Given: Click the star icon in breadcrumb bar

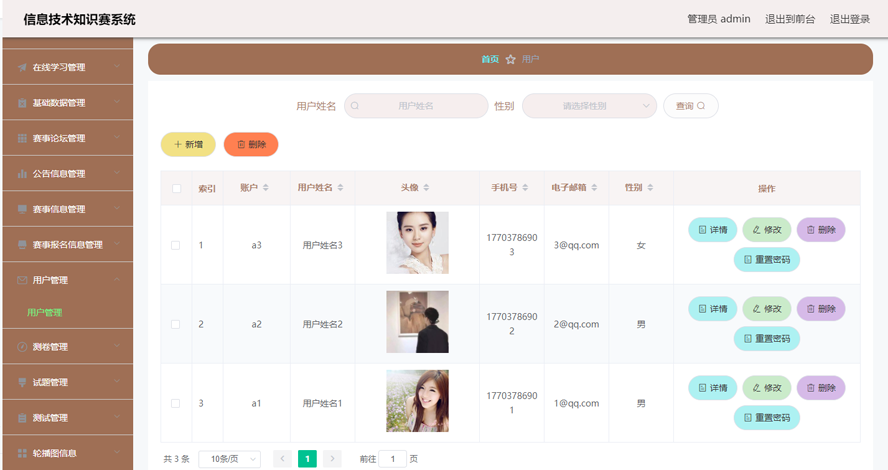Looking at the screenshot, I should click(x=510, y=59).
